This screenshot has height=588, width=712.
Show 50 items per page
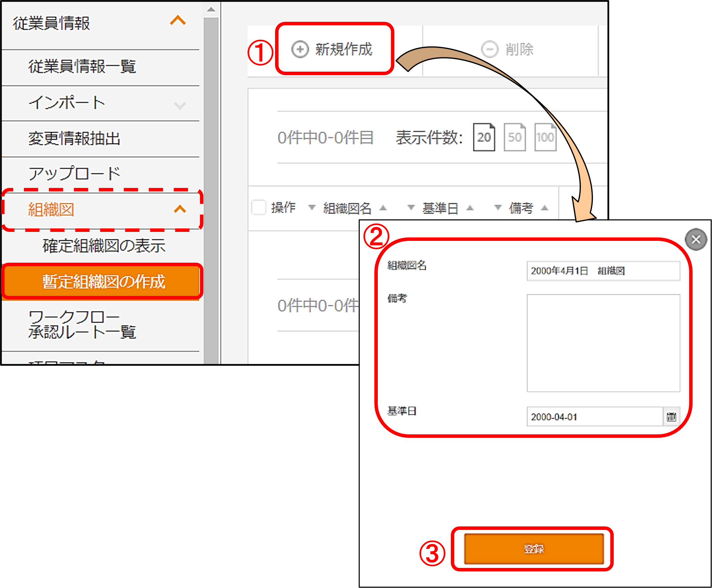[514, 137]
